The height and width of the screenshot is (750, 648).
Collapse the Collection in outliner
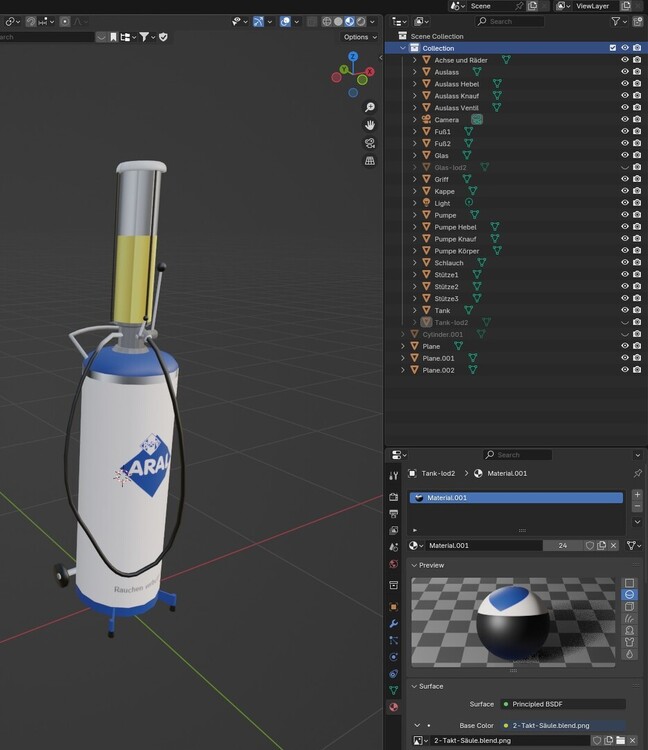pos(403,48)
